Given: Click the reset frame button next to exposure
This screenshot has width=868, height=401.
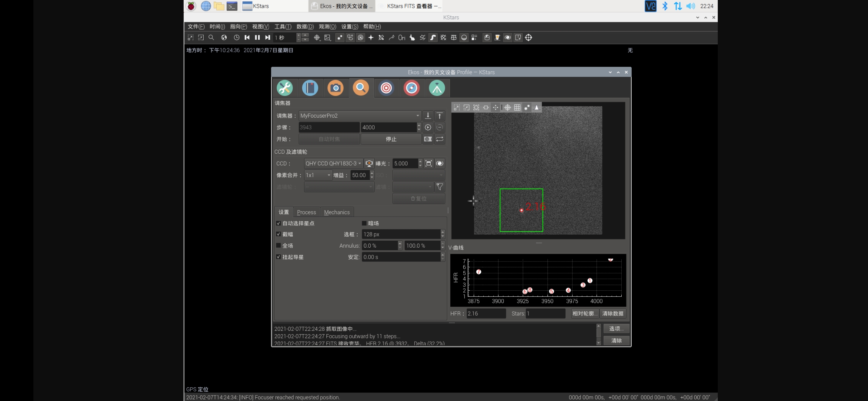Looking at the screenshot, I should [x=428, y=163].
